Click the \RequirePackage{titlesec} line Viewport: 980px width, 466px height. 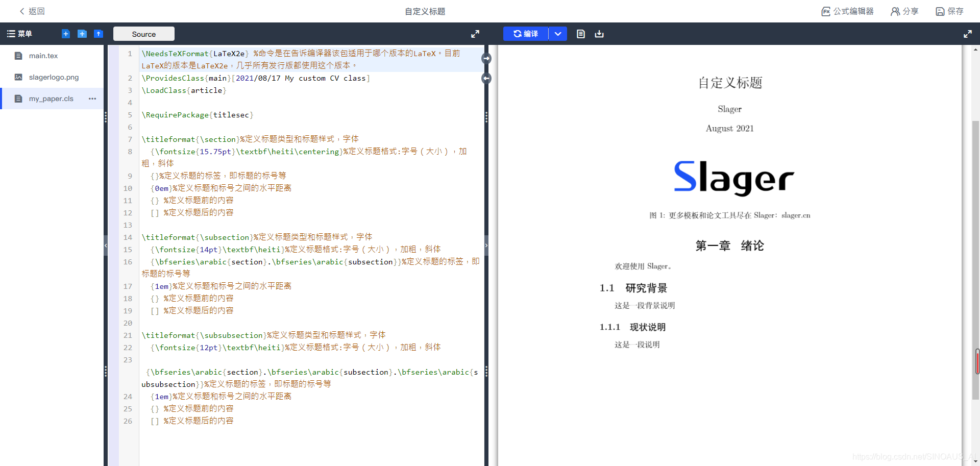tap(198, 115)
